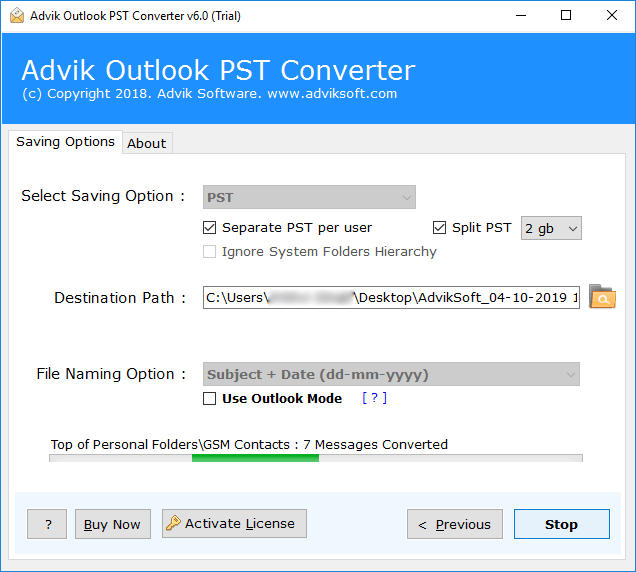This screenshot has height=572, width=636.
Task: Switch to the About tab
Action: pyautogui.click(x=147, y=143)
